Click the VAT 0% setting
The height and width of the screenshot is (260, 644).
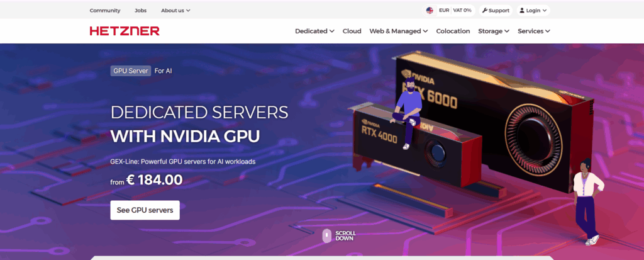462,10
